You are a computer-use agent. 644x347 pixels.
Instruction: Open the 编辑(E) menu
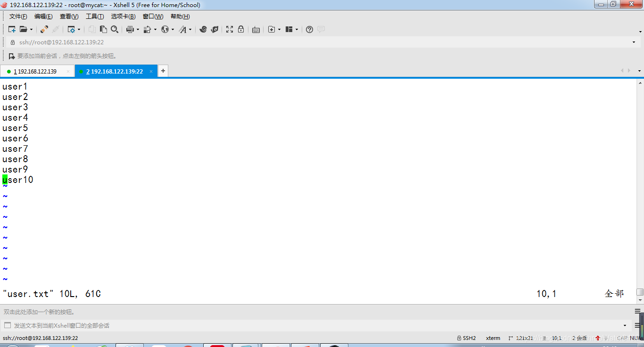(x=43, y=17)
